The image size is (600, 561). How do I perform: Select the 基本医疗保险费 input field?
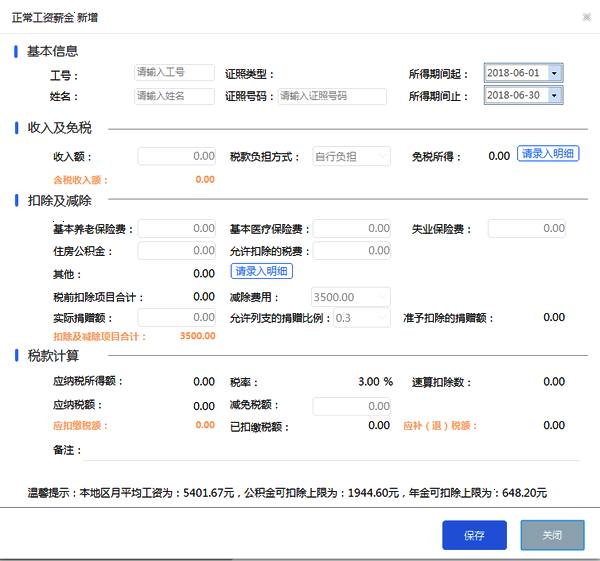click(351, 229)
